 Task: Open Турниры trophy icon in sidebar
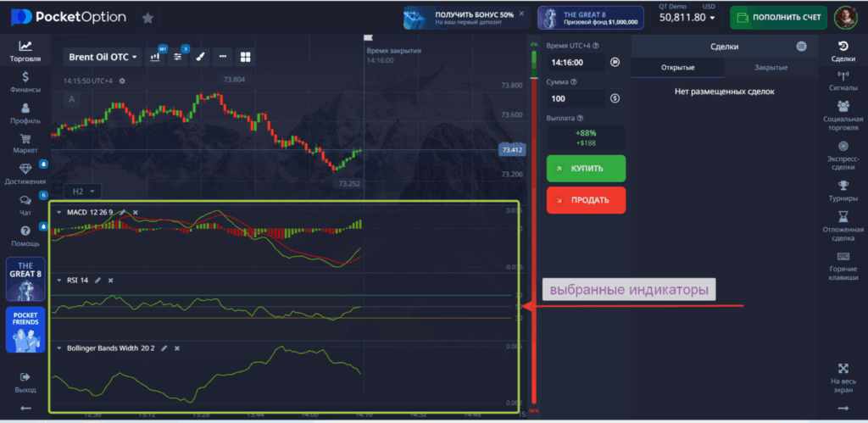pyautogui.click(x=843, y=190)
